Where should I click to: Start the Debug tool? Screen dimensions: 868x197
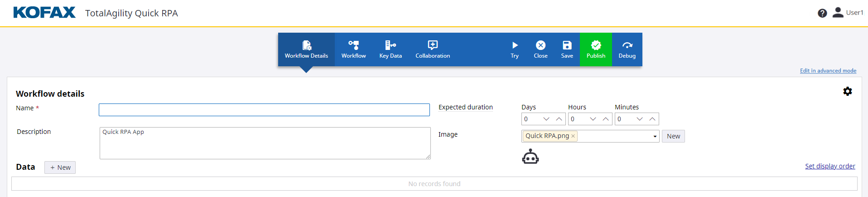tap(627, 49)
